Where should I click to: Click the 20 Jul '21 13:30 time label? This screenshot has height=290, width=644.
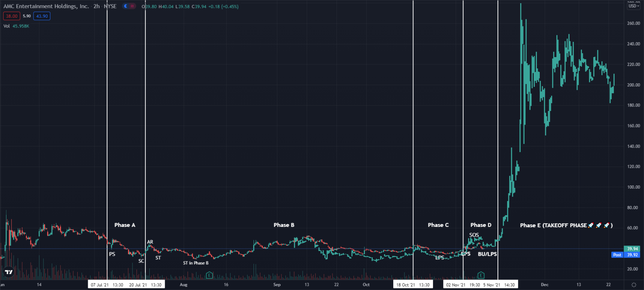(x=145, y=285)
